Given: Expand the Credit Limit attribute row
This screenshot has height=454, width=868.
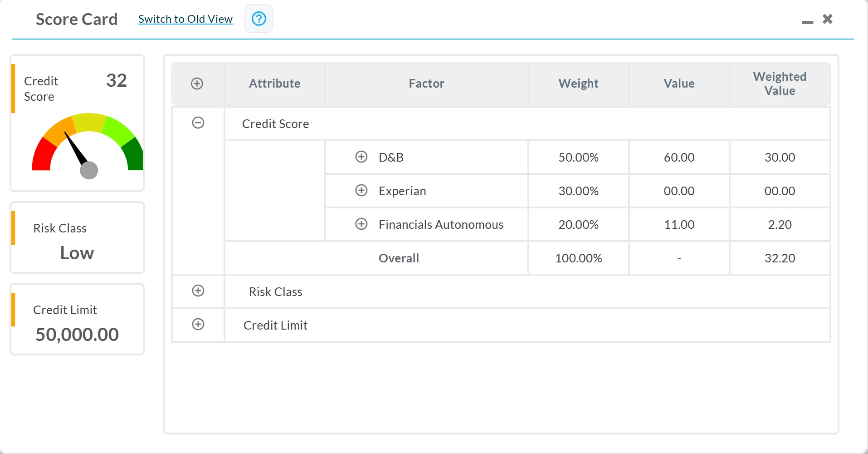Looking at the screenshot, I should [x=198, y=325].
